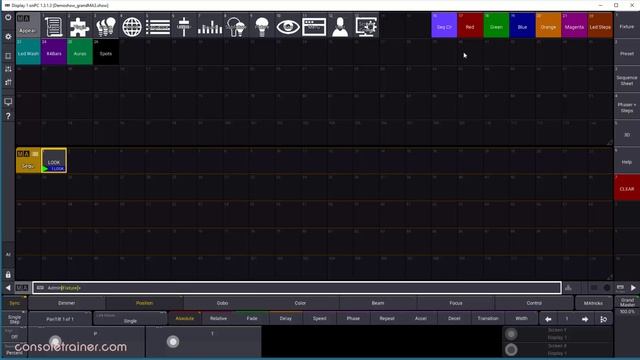
Task: Select the bar chart appearance tile
Action: [210, 27]
